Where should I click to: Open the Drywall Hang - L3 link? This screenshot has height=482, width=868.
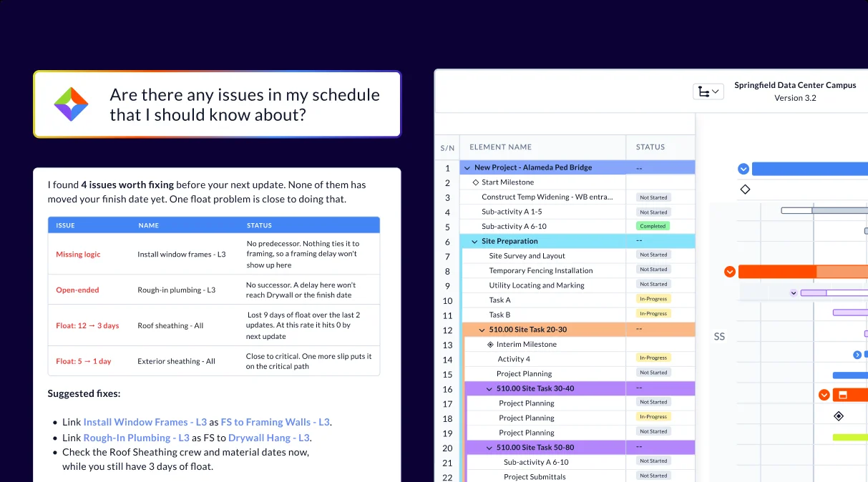tap(268, 438)
